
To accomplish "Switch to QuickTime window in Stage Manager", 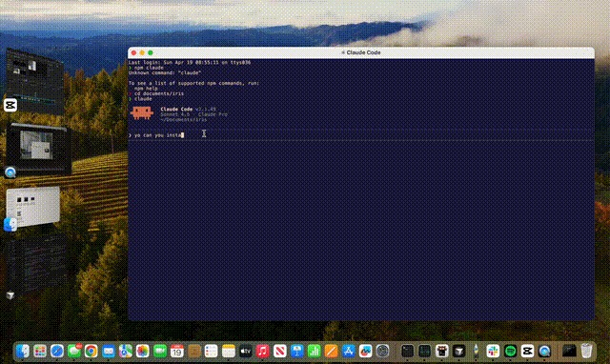I will point(38,149).
